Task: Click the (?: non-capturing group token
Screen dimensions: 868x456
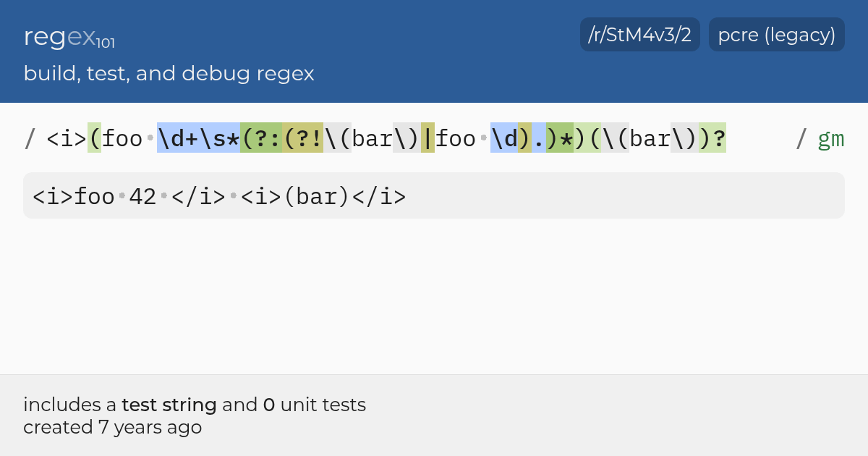Action: tap(261, 138)
